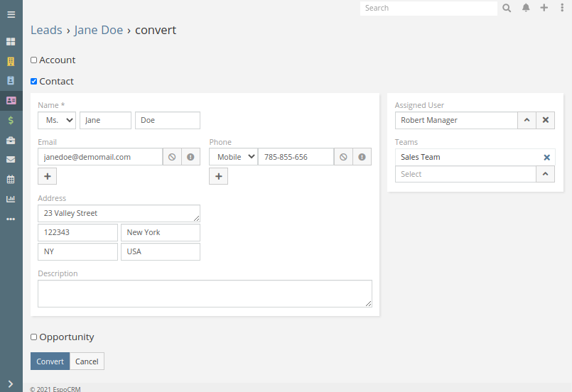Open the Mobile phone type dropdown

point(234,157)
